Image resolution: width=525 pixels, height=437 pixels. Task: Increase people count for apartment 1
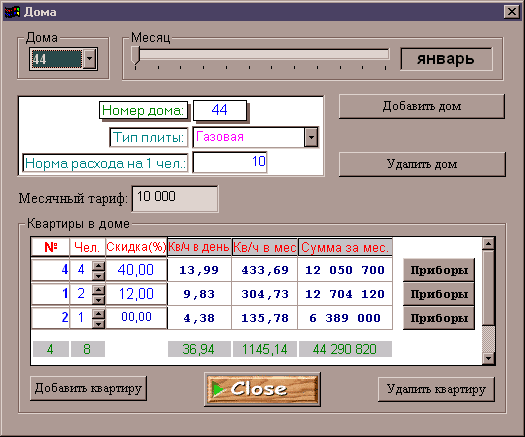[x=98, y=290]
